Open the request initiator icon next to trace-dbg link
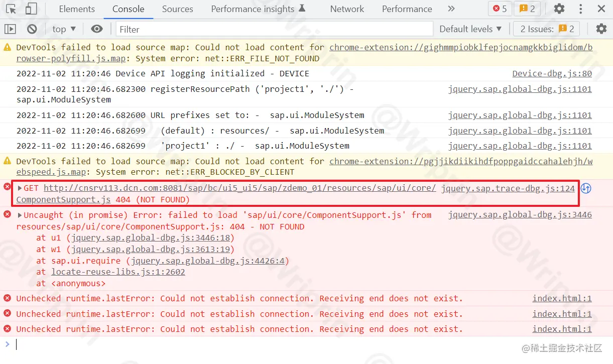The width and height of the screenshot is (613, 364). pyautogui.click(x=585, y=188)
